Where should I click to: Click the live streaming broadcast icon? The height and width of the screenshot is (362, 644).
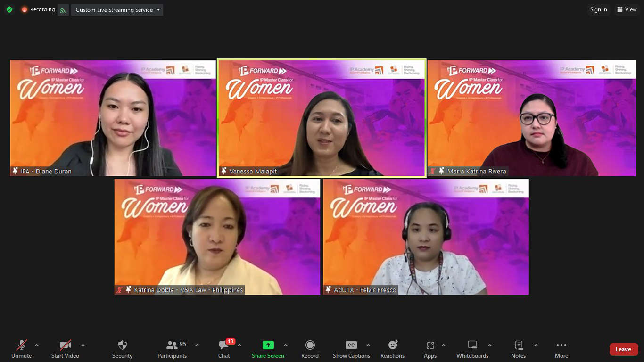pyautogui.click(x=63, y=9)
